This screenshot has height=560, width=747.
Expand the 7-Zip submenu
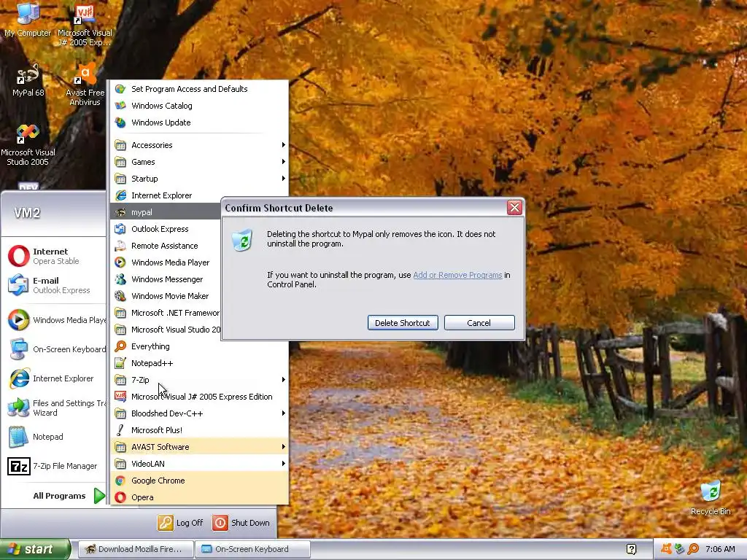(x=199, y=379)
